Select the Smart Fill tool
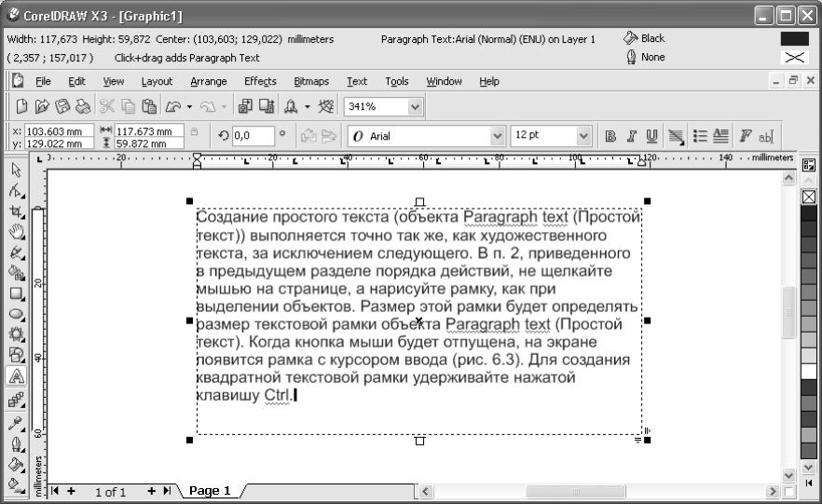822x504 pixels. 16,273
